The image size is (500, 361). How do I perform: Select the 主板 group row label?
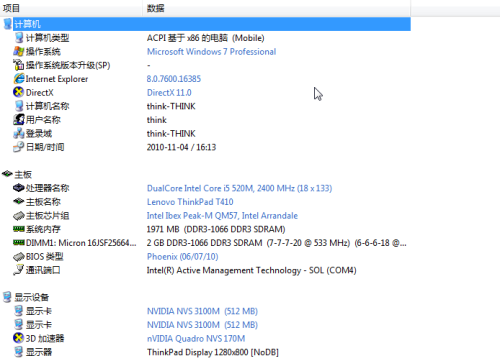click(x=23, y=174)
